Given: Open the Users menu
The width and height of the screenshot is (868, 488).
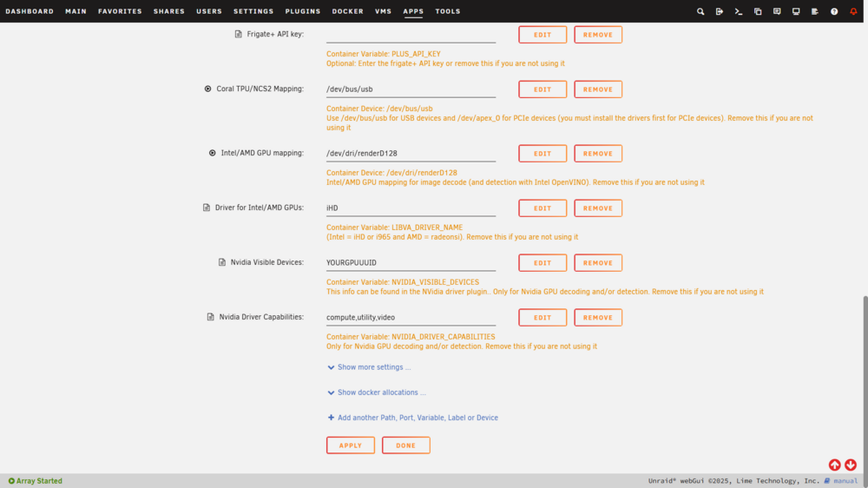Looking at the screenshot, I should point(208,11).
